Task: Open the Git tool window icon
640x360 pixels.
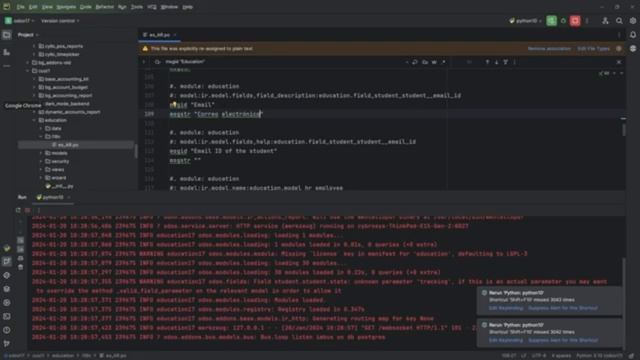Action: click(x=7, y=344)
